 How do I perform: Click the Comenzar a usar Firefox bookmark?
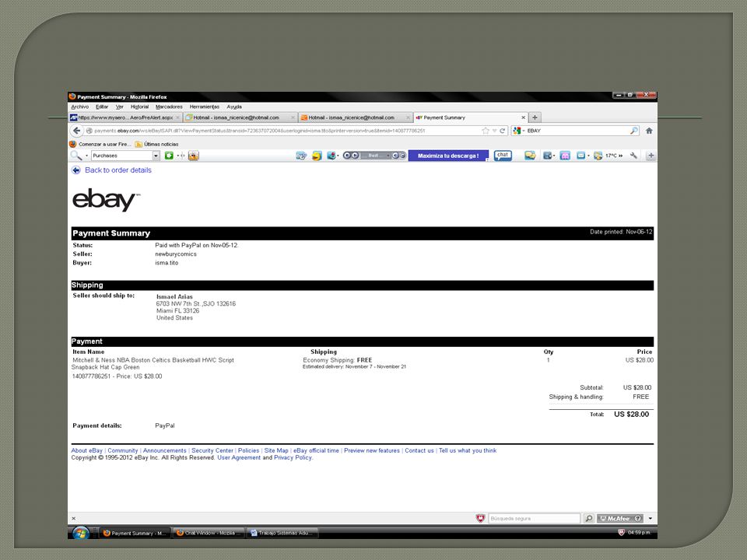[x=100, y=144]
